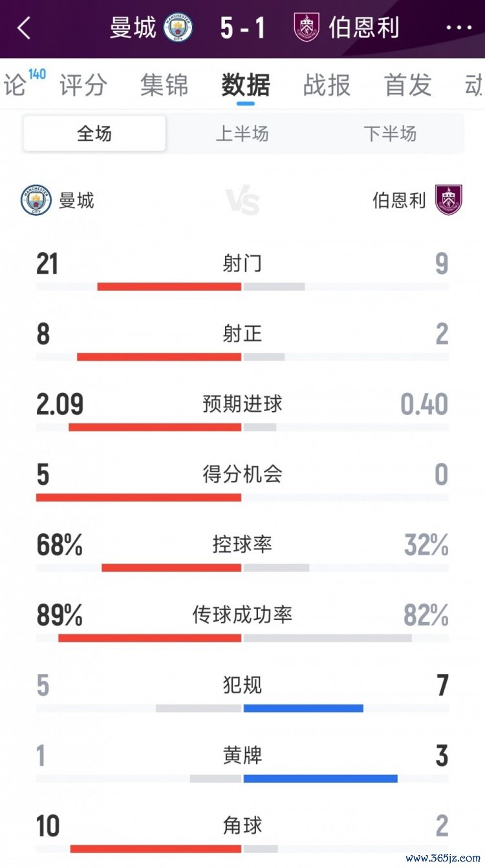Open the three-dot more options menu
The height and width of the screenshot is (868, 485).
point(459,28)
